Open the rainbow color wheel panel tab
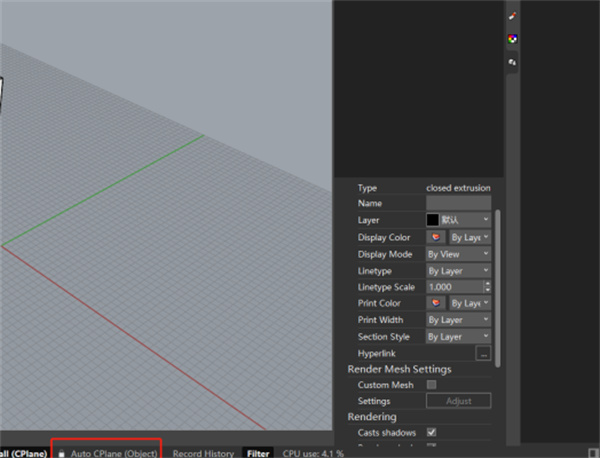The image size is (600, 458). point(513,39)
